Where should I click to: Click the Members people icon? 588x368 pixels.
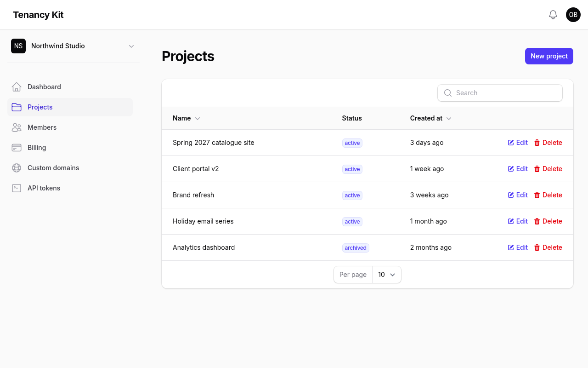pos(17,127)
